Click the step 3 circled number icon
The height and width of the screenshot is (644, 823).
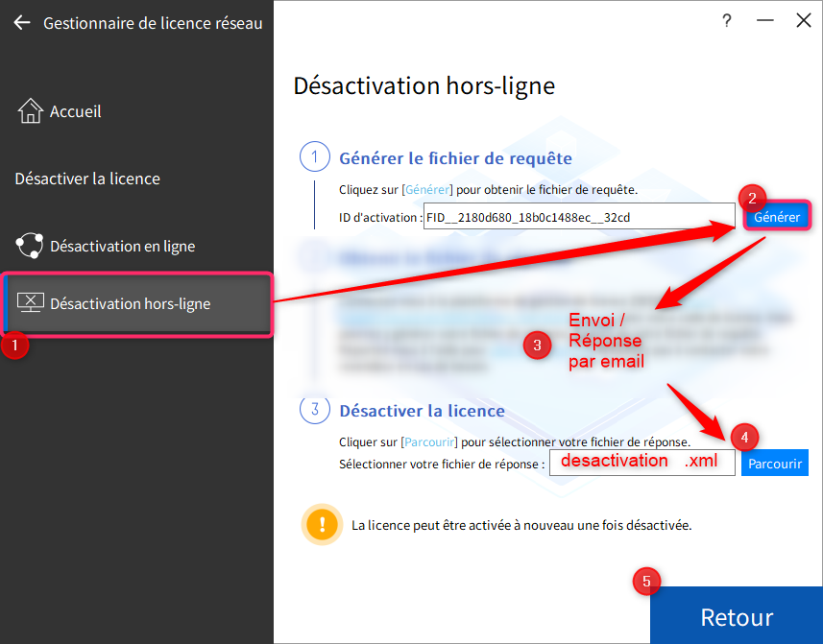(x=314, y=410)
